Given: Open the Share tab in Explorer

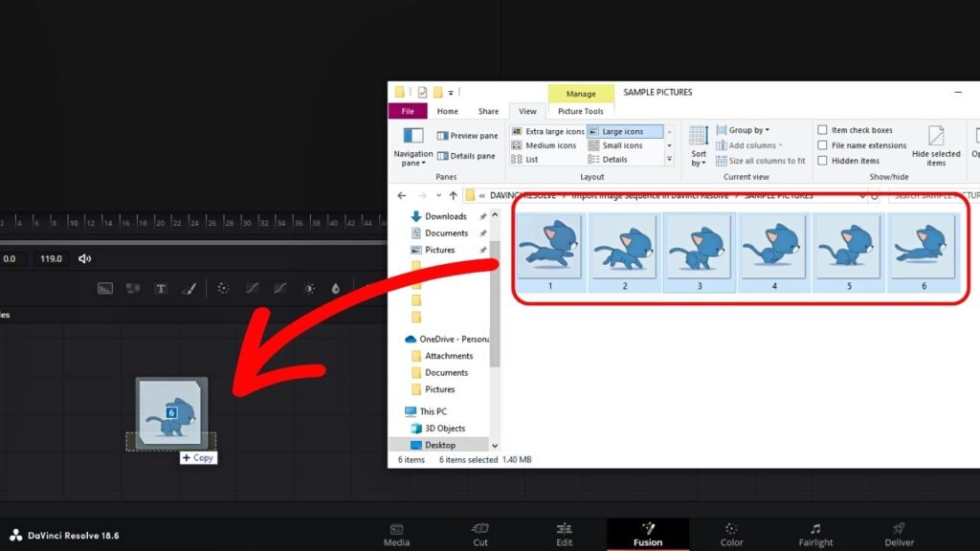Looking at the screenshot, I should [x=488, y=111].
